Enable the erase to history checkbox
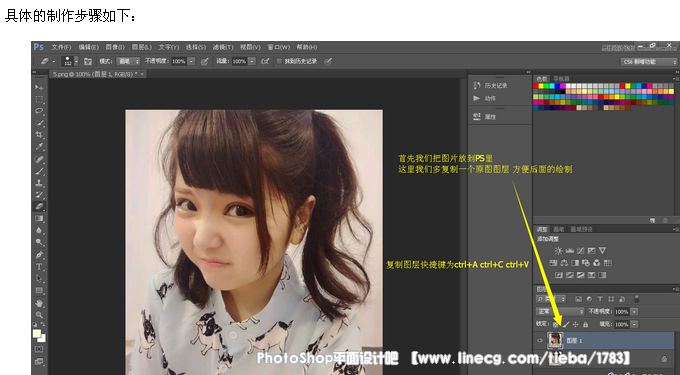The width and height of the screenshot is (680, 375). pyautogui.click(x=279, y=62)
